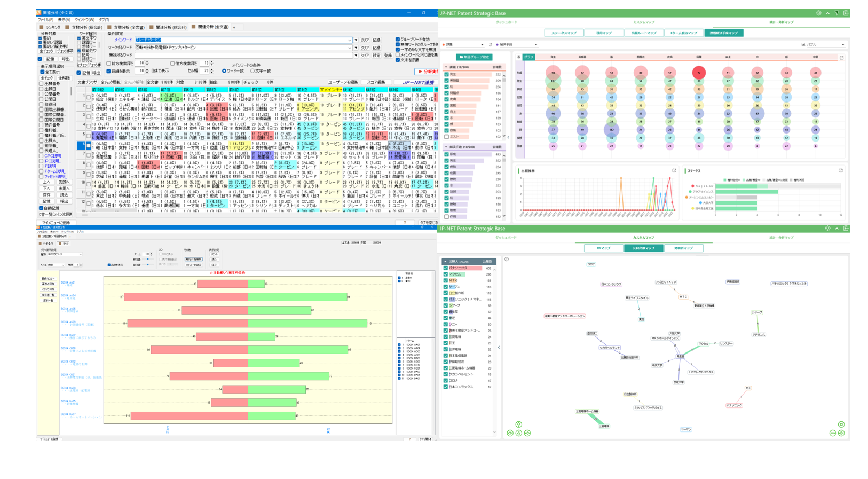Click スコア編集 button
Image resolution: width=868 pixels, height=479 pixels.
376,82
